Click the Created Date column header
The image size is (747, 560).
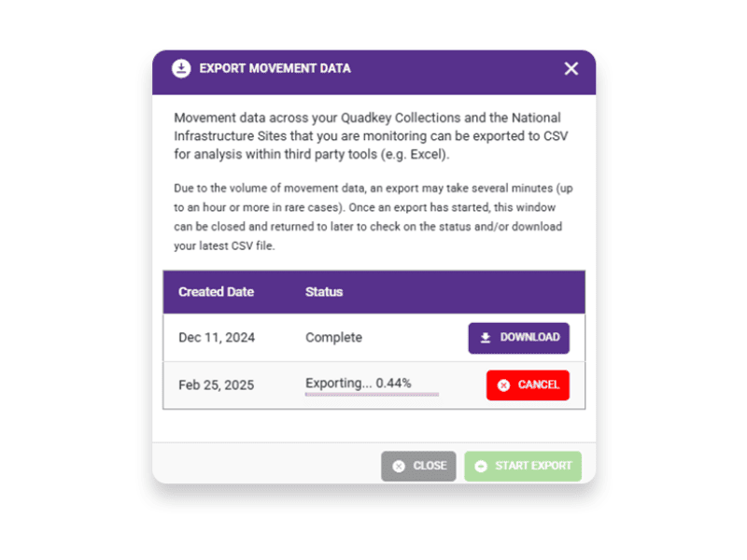[216, 292]
